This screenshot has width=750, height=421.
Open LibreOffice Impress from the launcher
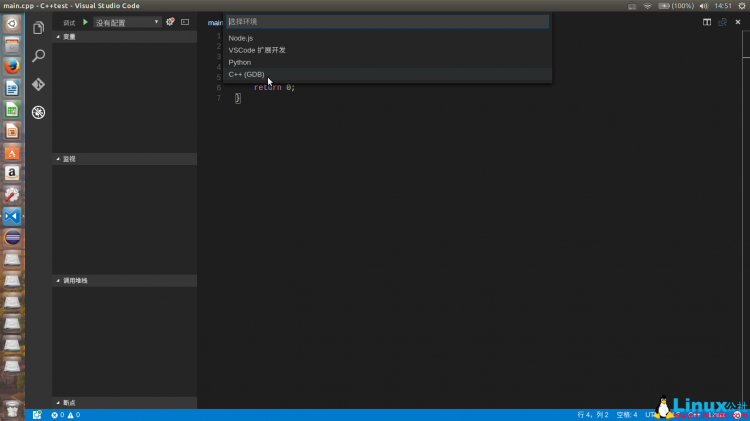coord(12,131)
